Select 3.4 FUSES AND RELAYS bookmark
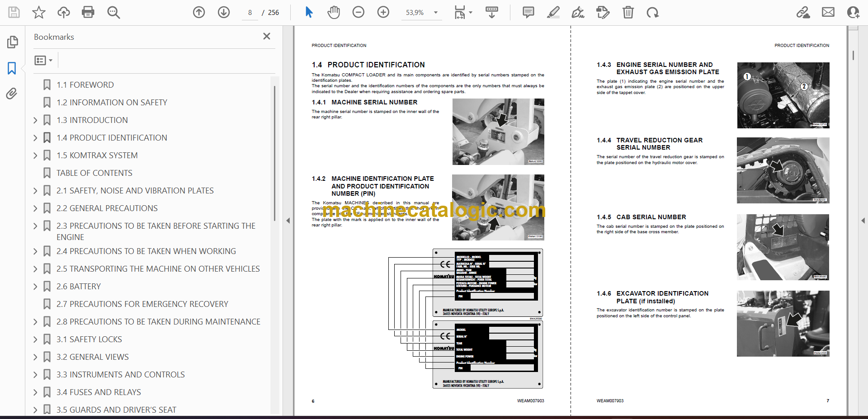Image resolution: width=868 pixels, height=419 pixels. click(99, 392)
